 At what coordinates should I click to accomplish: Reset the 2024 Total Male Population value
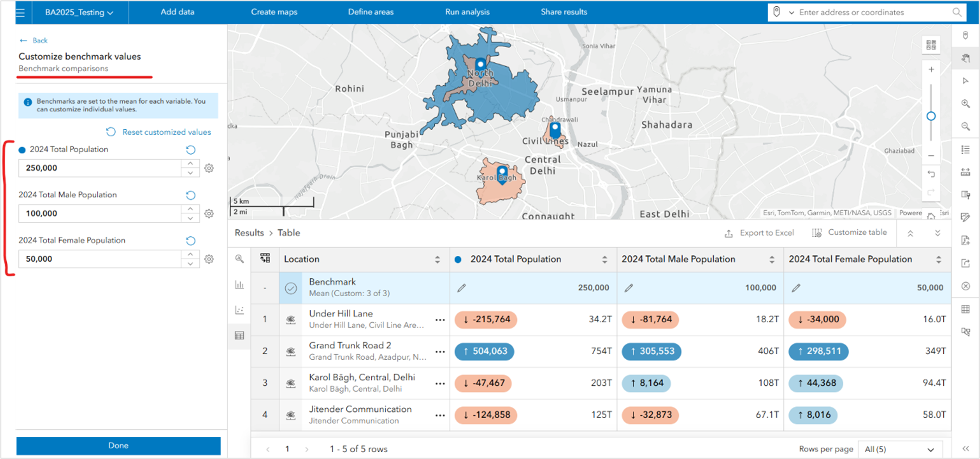(191, 195)
